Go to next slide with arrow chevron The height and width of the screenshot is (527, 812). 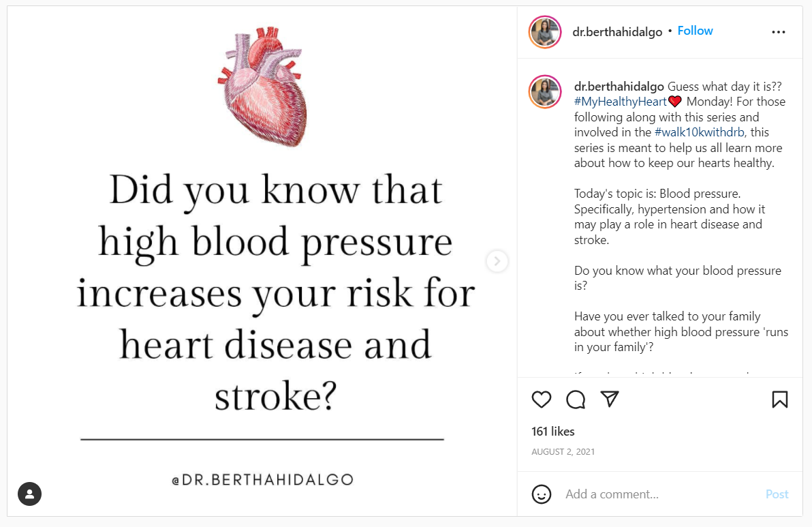497,261
